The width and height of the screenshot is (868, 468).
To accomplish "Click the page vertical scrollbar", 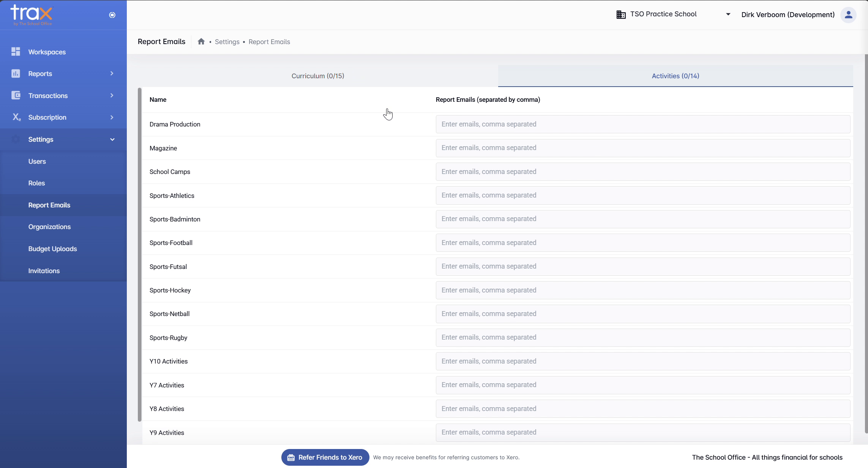I will coord(866,243).
